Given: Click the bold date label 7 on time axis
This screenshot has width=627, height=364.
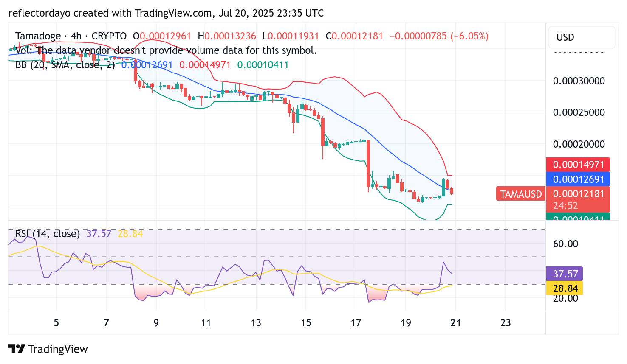Looking at the screenshot, I should 106,323.
